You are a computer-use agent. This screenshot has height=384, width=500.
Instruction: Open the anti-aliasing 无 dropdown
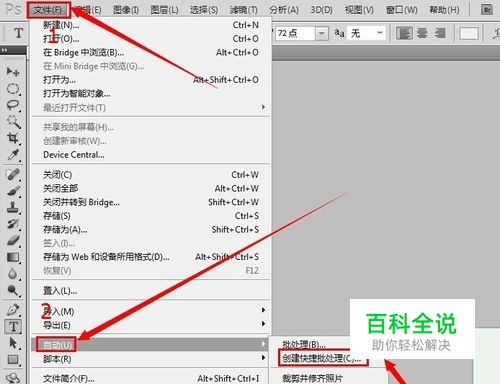tap(380, 33)
